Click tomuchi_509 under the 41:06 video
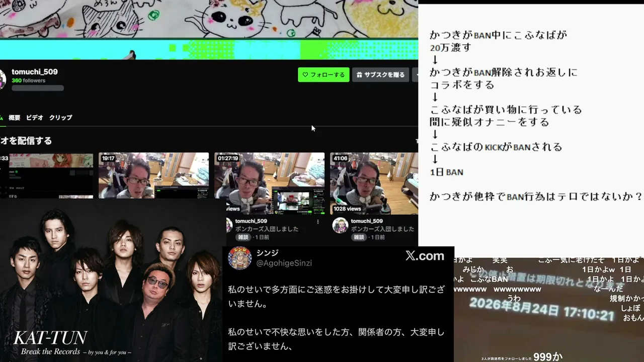The width and height of the screenshot is (644, 362). pyautogui.click(x=367, y=221)
